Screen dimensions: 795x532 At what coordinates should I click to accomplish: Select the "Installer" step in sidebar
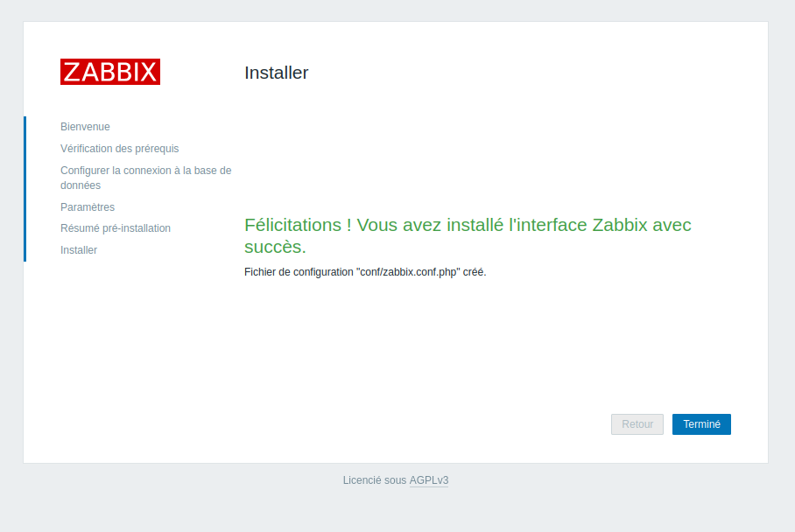(79, 250)
